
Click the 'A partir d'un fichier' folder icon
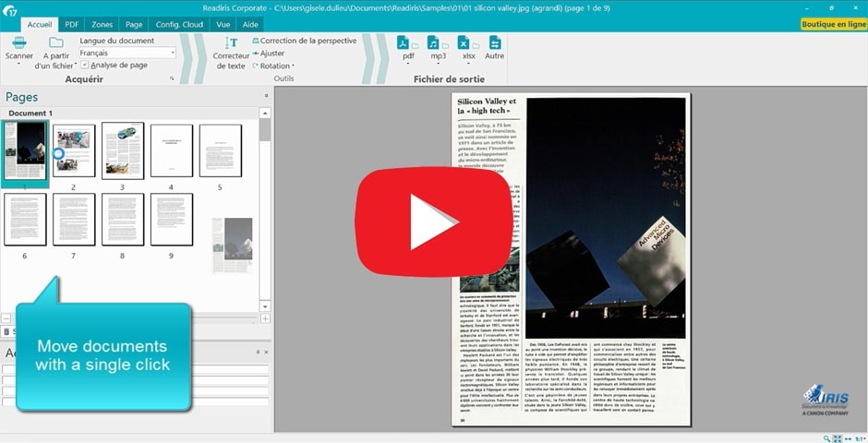56,42
